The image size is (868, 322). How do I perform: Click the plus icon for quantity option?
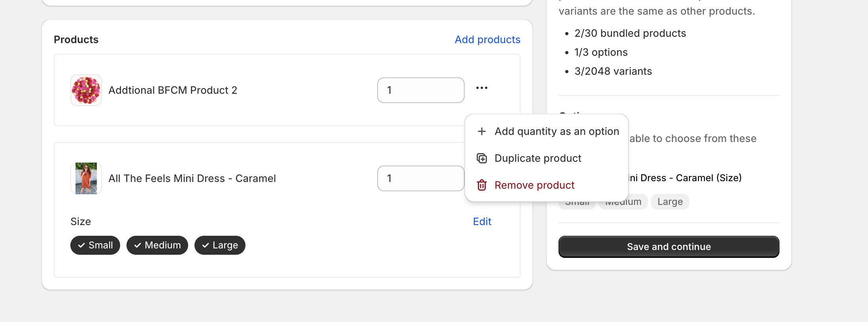[x=481, y=131]
